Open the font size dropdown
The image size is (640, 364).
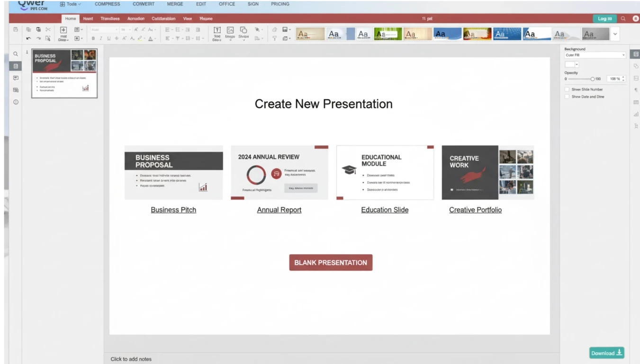(x=126, y=29)
